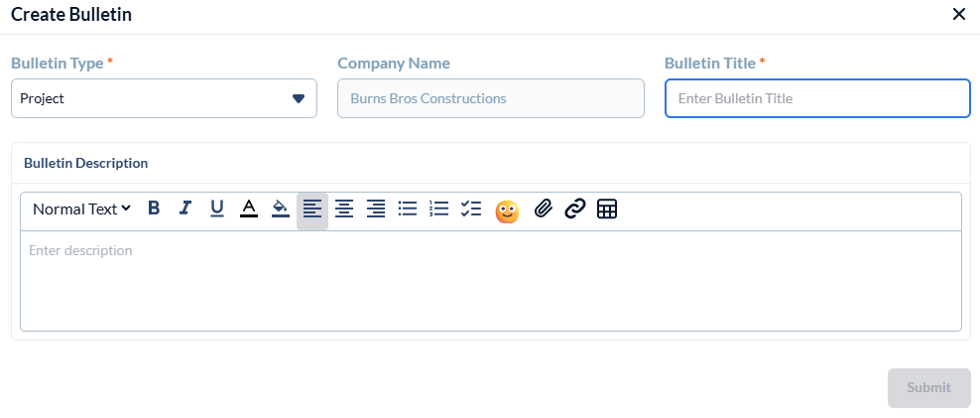The image size is (980, 418).
Task: Toggle bold formatting in editor toolbar
Action: pyautogui.click(x=154, y=209)
